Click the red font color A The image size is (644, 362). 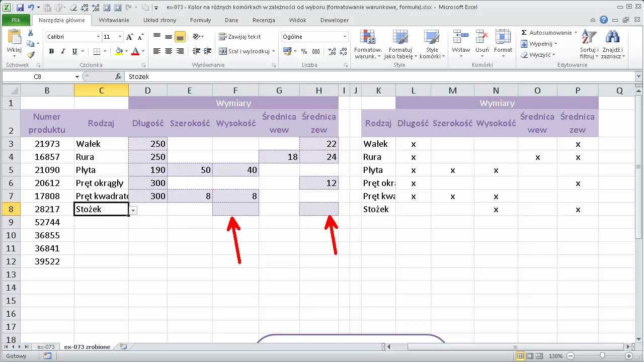tap(135, 51)
